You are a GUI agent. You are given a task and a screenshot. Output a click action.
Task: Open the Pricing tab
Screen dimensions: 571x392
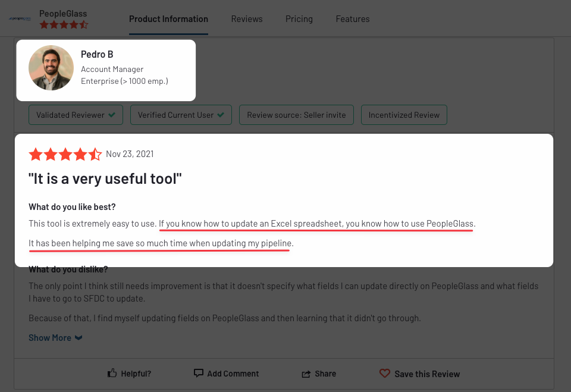(299, 19)
